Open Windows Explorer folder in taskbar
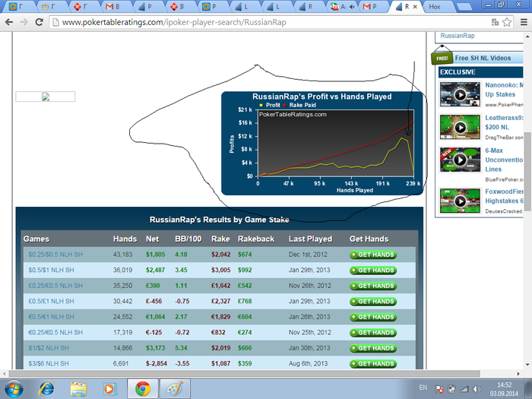 [x=78, y=389]
